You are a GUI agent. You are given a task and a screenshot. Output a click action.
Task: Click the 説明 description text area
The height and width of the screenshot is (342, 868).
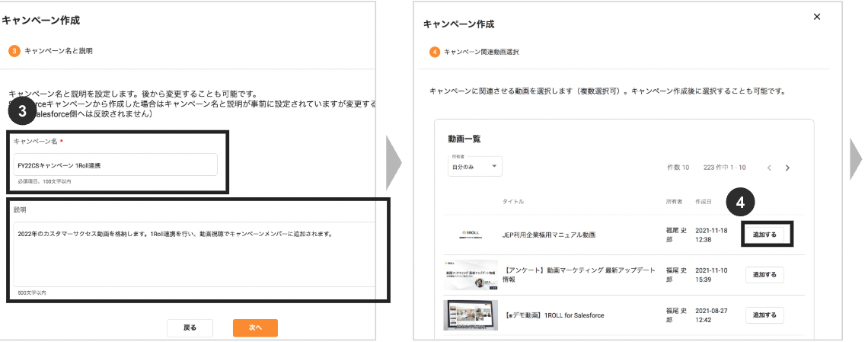[195, 254]
